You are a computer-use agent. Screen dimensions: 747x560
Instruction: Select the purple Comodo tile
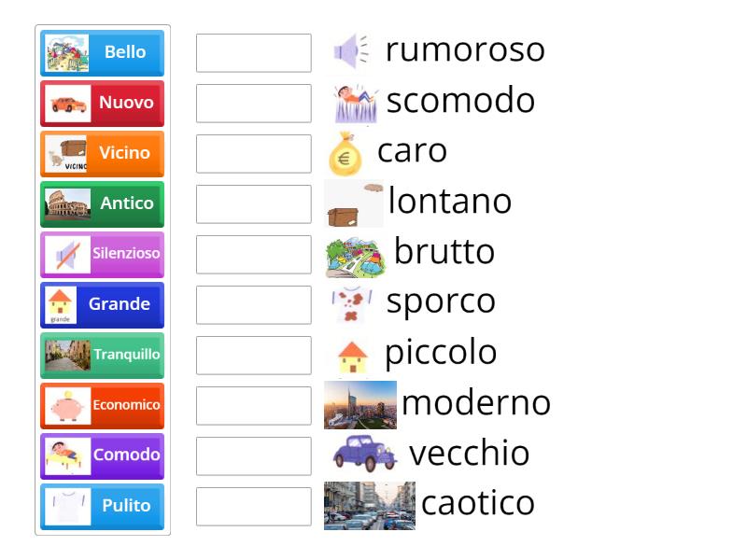pyautogui.click(x=103, y=456)
